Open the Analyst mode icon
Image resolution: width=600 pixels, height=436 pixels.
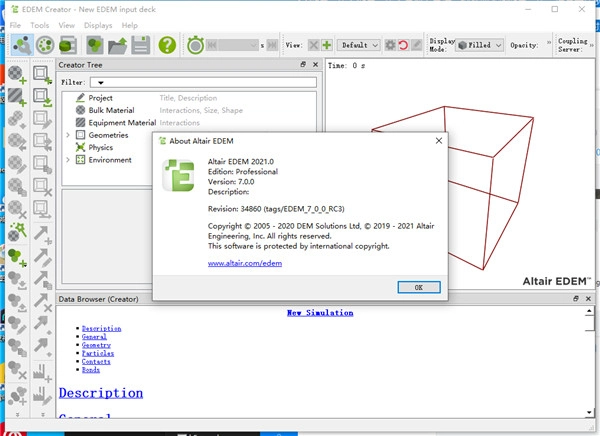point(68,45)
